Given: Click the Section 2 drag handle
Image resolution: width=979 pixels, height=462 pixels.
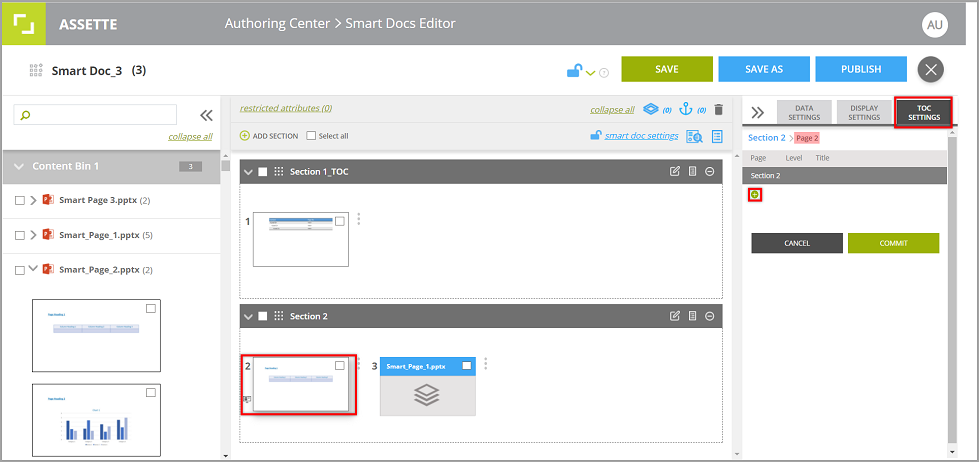Looking at the screenshot, I should click(x=279, y=317).
